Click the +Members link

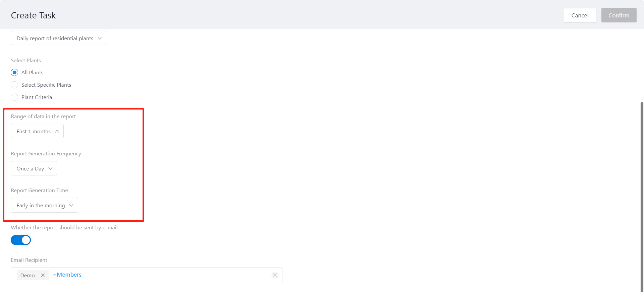(x=67, y=275)
